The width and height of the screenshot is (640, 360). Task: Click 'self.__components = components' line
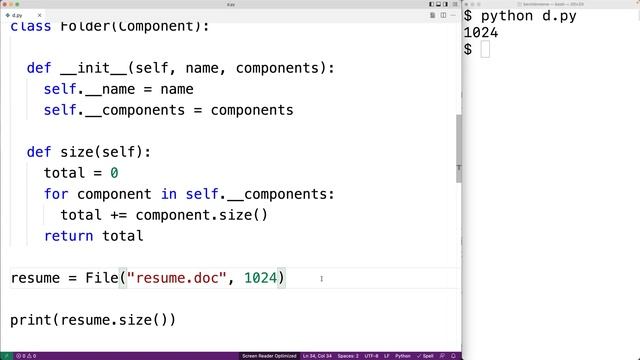coord(169,110)
